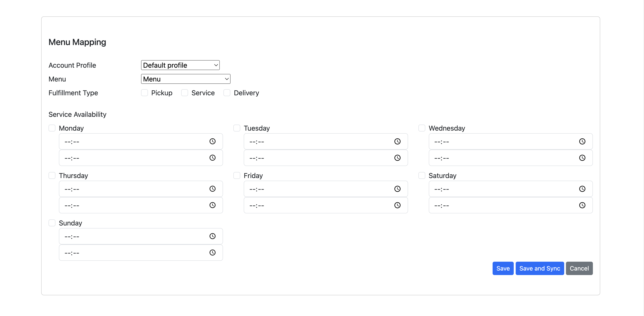Enable the Service fulfillment checkbox
The image size is (644, 316).
(x=185, y=93)
